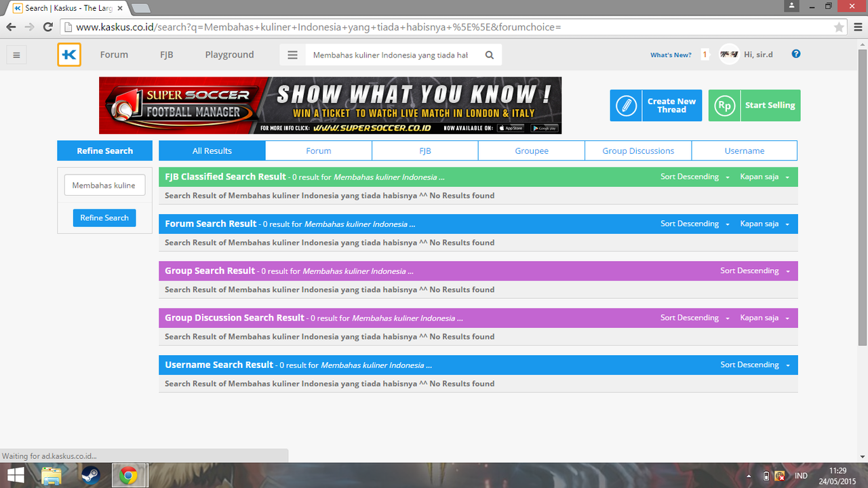Open the notification count badge

coord(705,55)
